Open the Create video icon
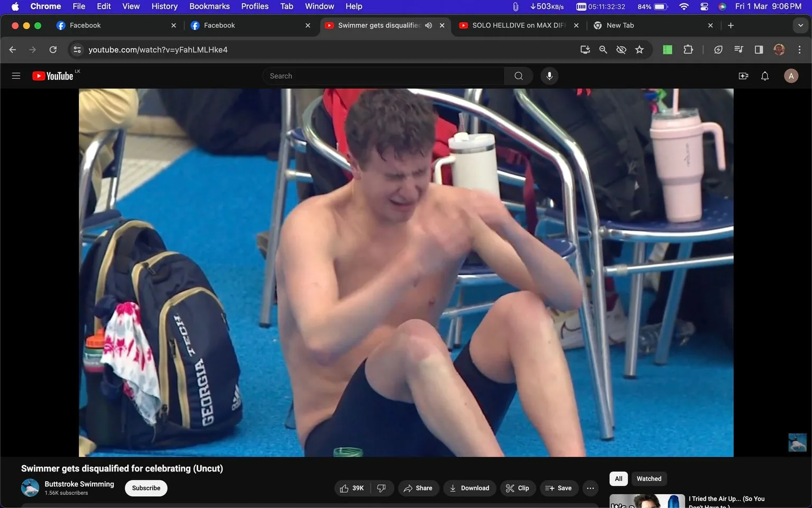Viewport: 812px width, 508px height. pyautogui.click(x=743, y=76)
